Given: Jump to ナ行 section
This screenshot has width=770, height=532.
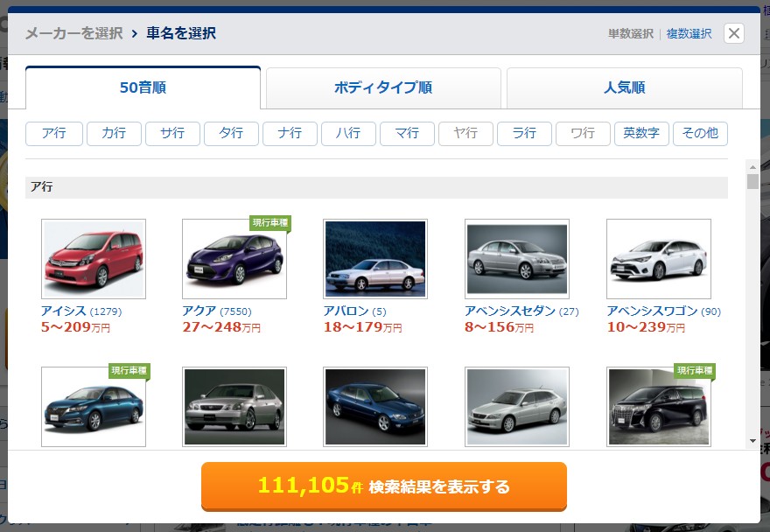Looking at the screenshot, I should pos(290,134).
